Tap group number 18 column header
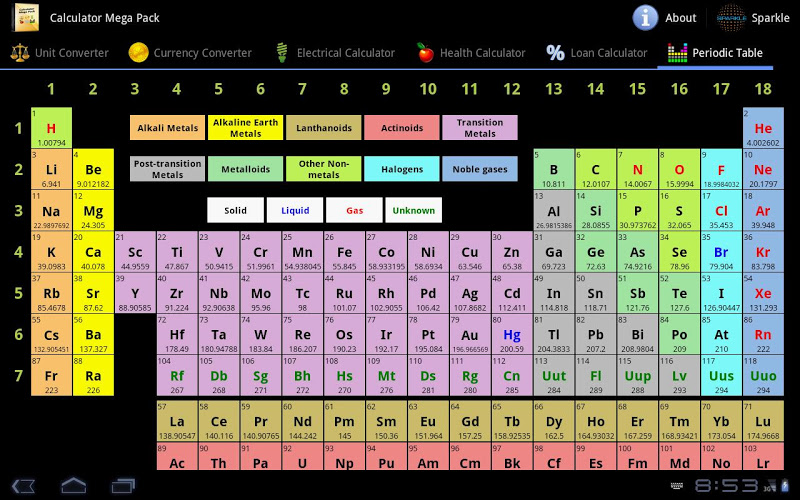 [763, 89]
